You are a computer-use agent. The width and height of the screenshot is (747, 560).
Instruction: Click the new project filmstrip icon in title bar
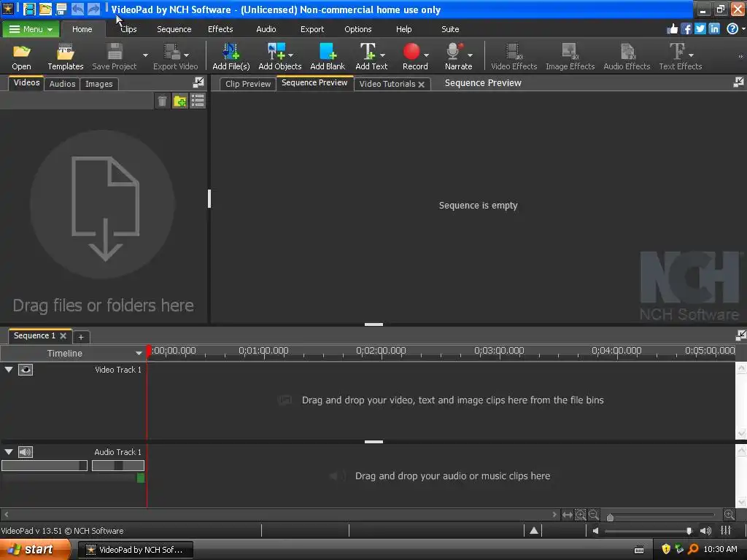[29, 9]
